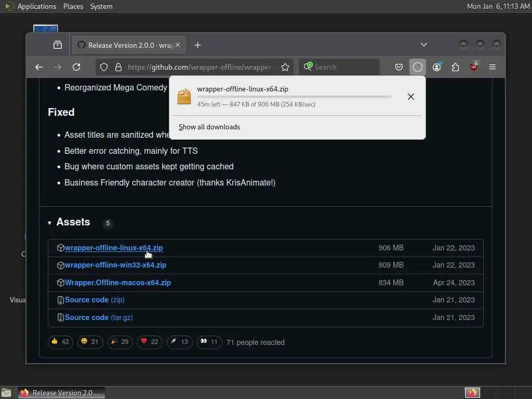Viewport: 532px width, 399px height.
Task: Click Show all downloads
Action: point(209,127)
